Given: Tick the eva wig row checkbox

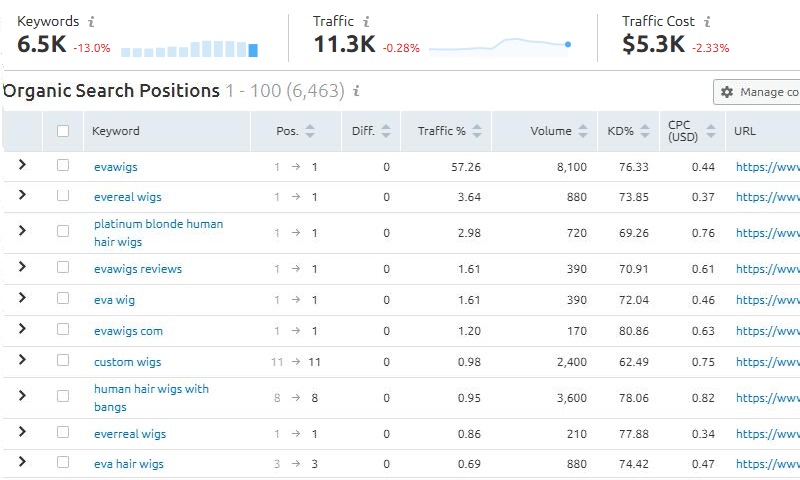Looking at the screenshot, I should pos(63,298).
